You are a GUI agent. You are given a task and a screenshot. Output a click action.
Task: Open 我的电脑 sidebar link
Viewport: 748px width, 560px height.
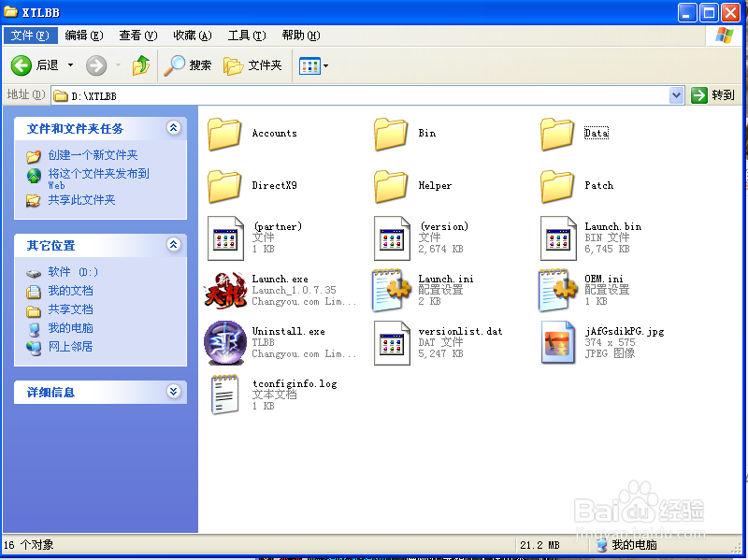(x=71, y=328)
